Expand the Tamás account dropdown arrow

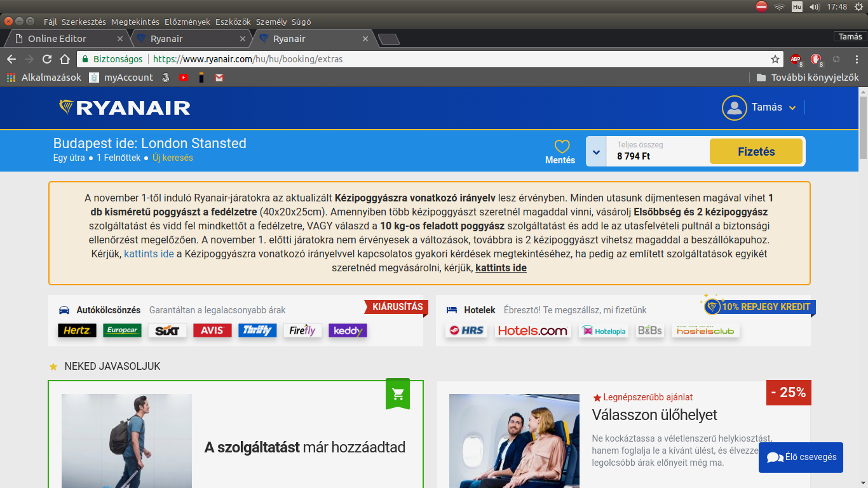tap(792, 108)
